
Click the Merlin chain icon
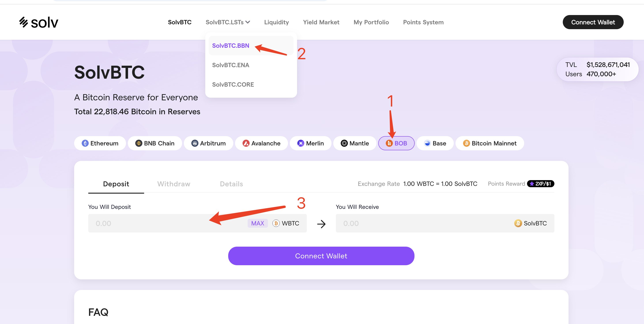(301, 143)
